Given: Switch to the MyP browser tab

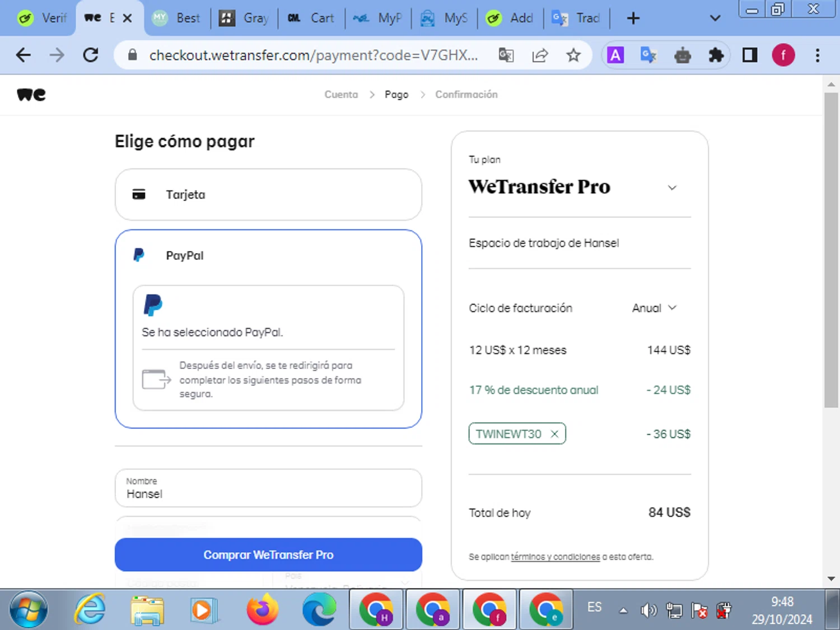Looking at the screenshot, I should tap(377, 18).
